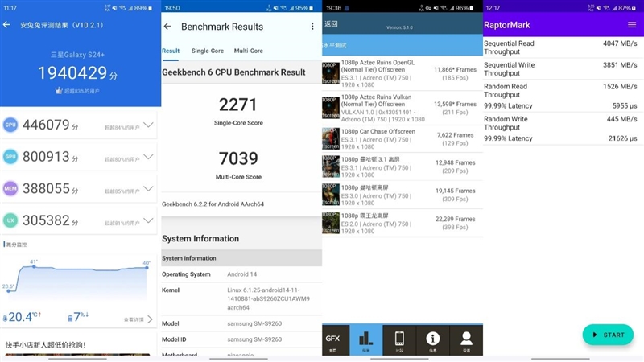Open the Car Chase Offscreen test thumbnail
This screenshot has height=362, width=644.
(x=331, y=138)
